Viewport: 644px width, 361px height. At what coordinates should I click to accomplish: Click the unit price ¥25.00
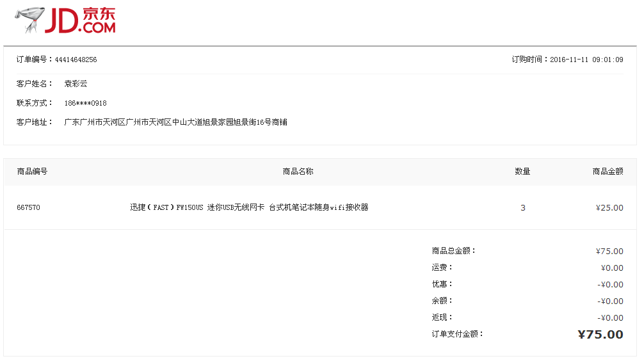pyautogui.click(x=609, y=207)
